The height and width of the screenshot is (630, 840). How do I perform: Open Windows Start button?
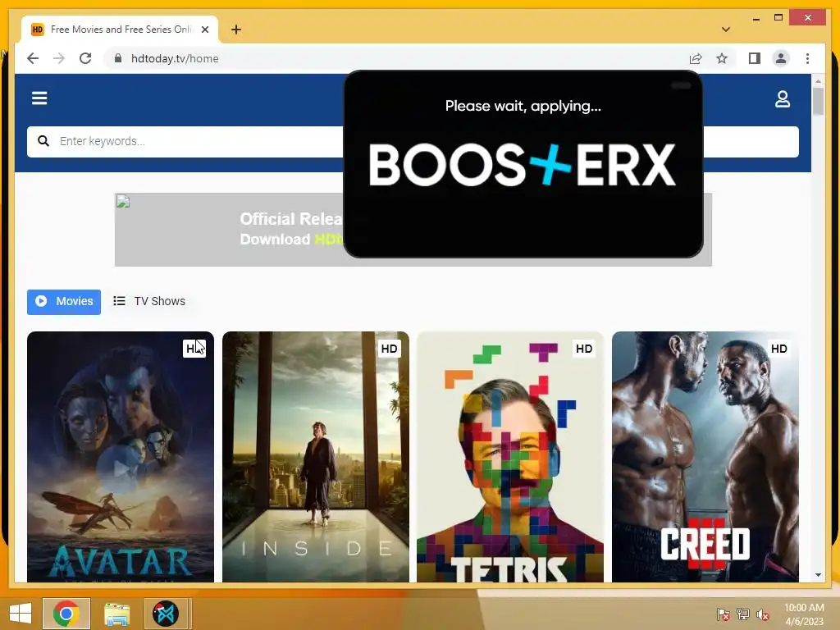click(x=21, y=614)
